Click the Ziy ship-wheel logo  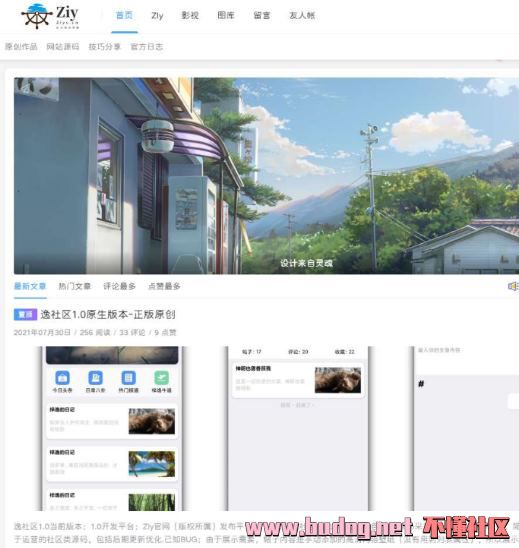[x=50, y=16]
